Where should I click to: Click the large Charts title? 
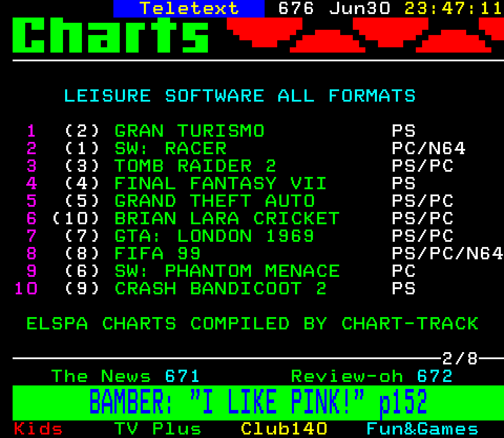[111, 35]
